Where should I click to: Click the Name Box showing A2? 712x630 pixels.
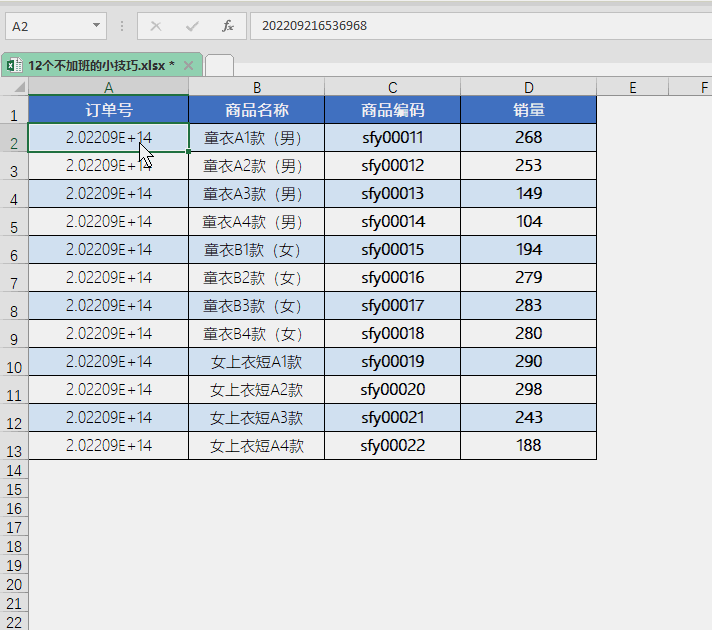pos(48,25)
